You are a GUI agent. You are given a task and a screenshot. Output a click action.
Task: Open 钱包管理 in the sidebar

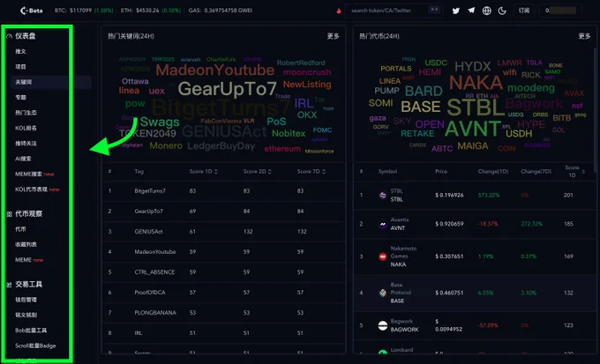pos(26,300)
